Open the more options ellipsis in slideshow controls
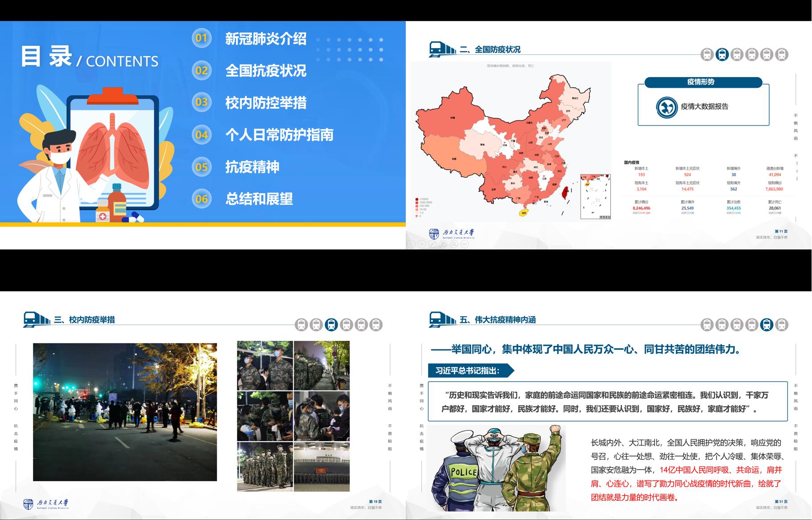Viewport: 812px width, 520px height. (x=465, y=244)
